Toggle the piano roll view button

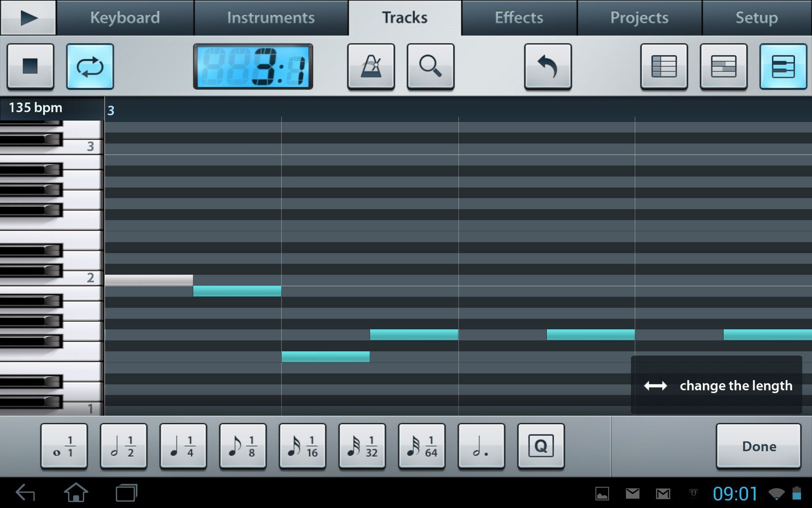[x=783, y=66]
